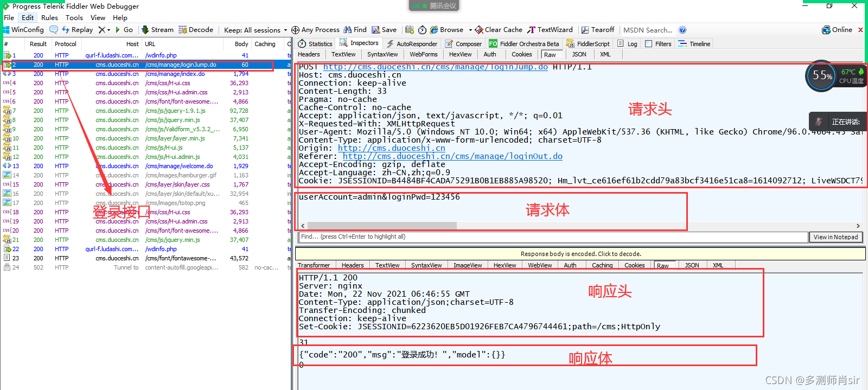Open the Timeline tab
The width and height of the screenshot is (868, 390).
click(694, 44)
